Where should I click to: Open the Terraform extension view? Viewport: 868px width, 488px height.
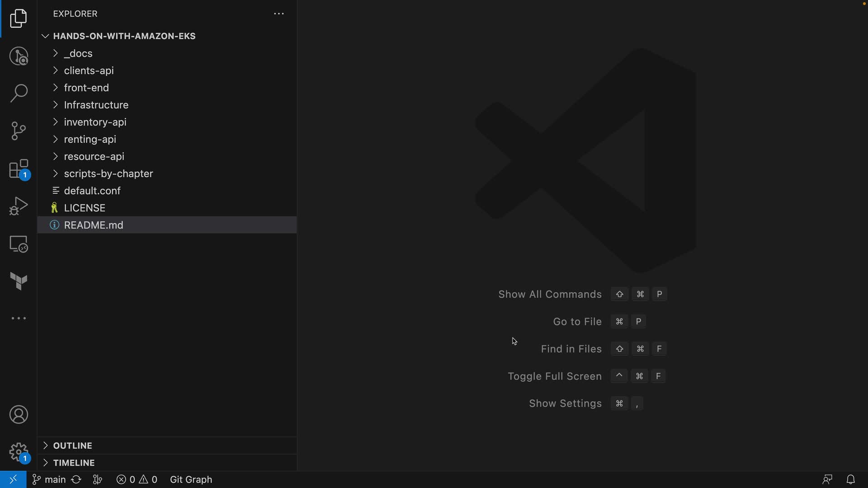19,281
